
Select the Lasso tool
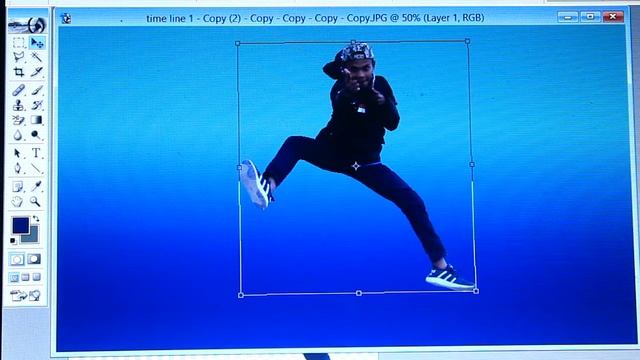point(18,57)
